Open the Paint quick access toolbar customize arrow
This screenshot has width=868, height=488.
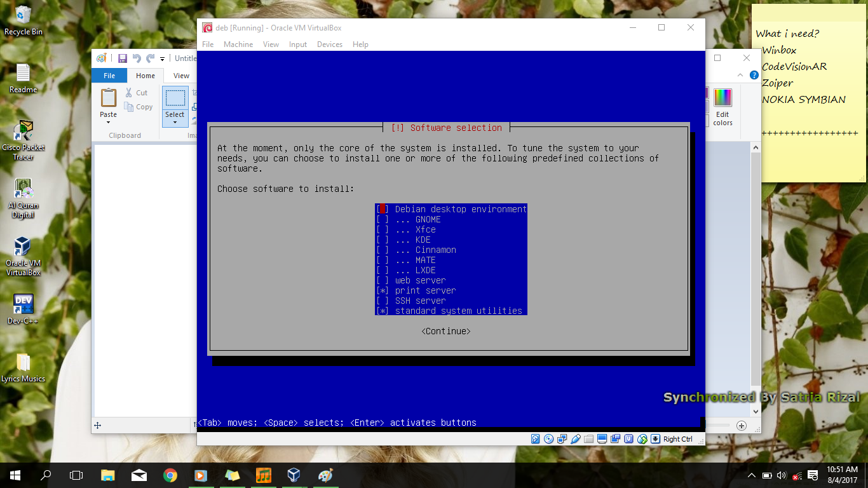tap(163, 58)
